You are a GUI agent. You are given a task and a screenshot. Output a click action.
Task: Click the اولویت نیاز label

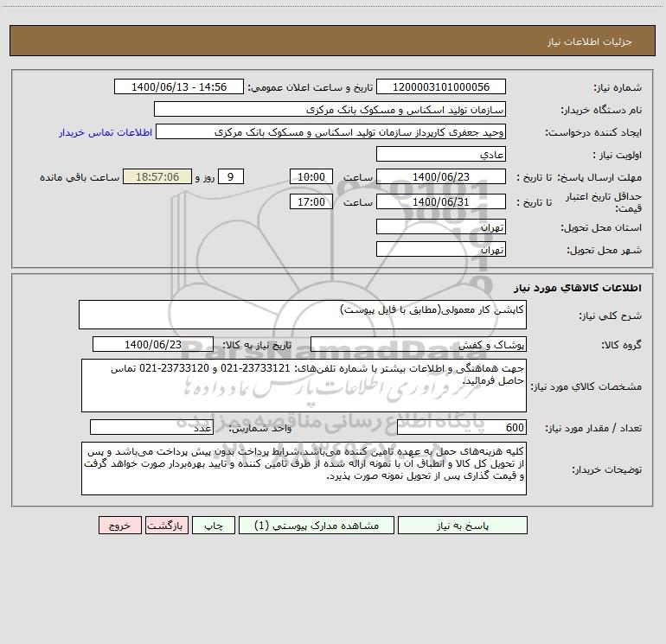(x=618, y=155)
